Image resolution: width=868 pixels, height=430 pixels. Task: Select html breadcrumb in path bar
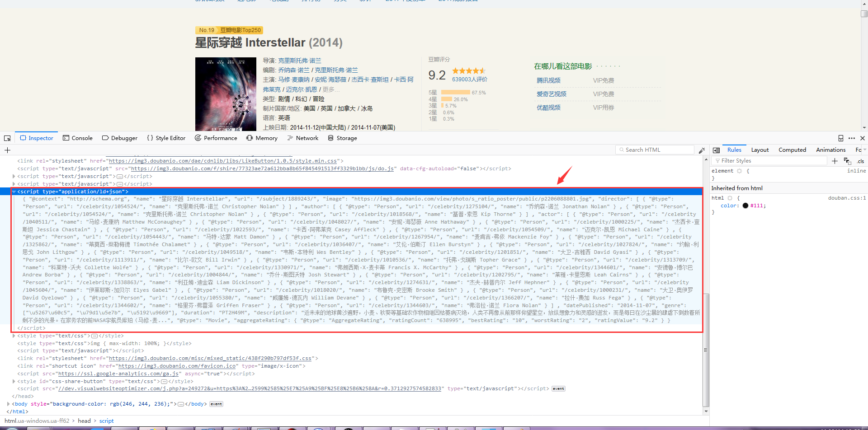[37, 421]
